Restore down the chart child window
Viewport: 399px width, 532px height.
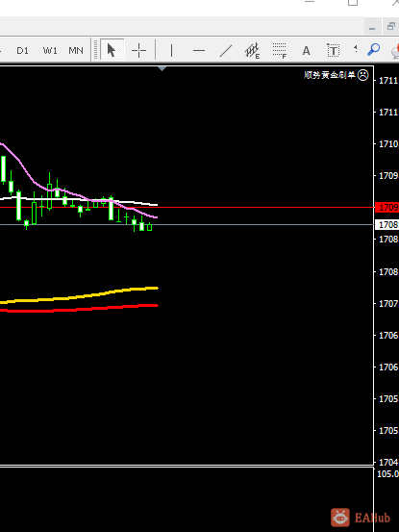(x=391, y=27)
